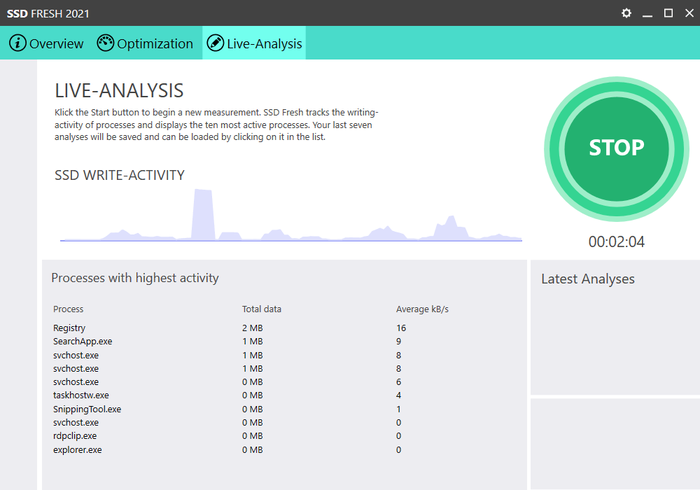Screen dimensions: 700x490
Task: Maximize the SSD Fresh window
Action: [x=668, y=13]
